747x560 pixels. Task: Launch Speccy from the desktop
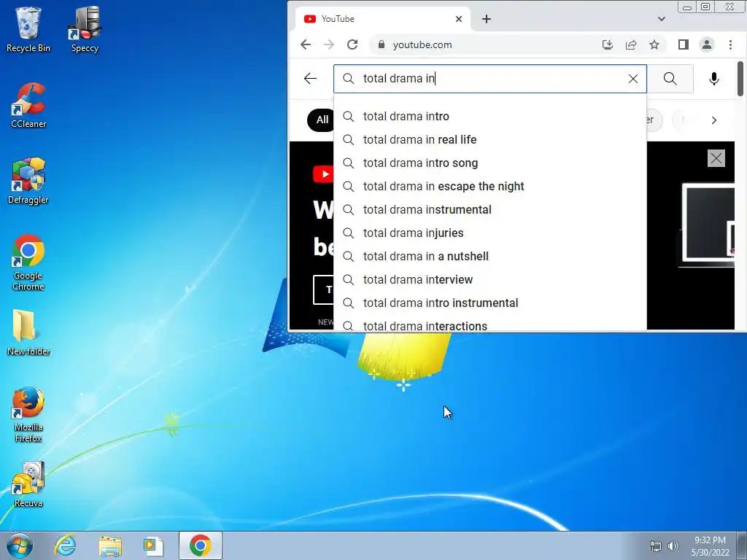coord(85,29)
